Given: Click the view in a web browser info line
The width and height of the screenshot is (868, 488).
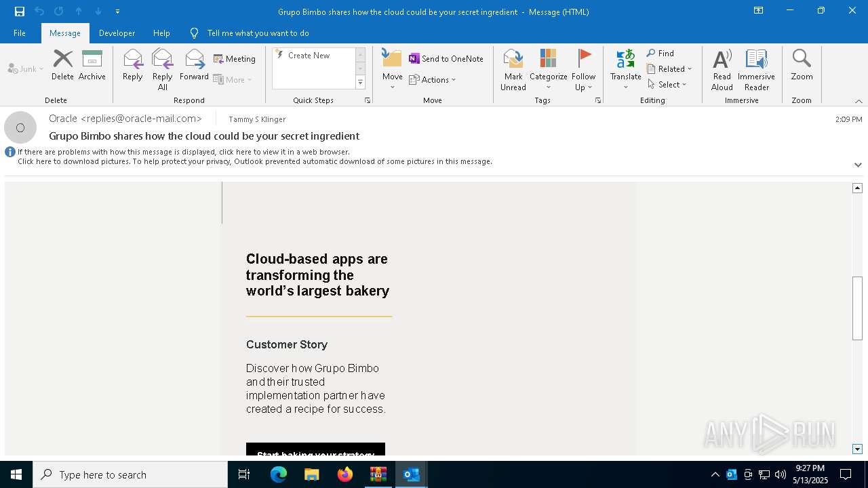Looking at the screenshot, I should (184, 152).
